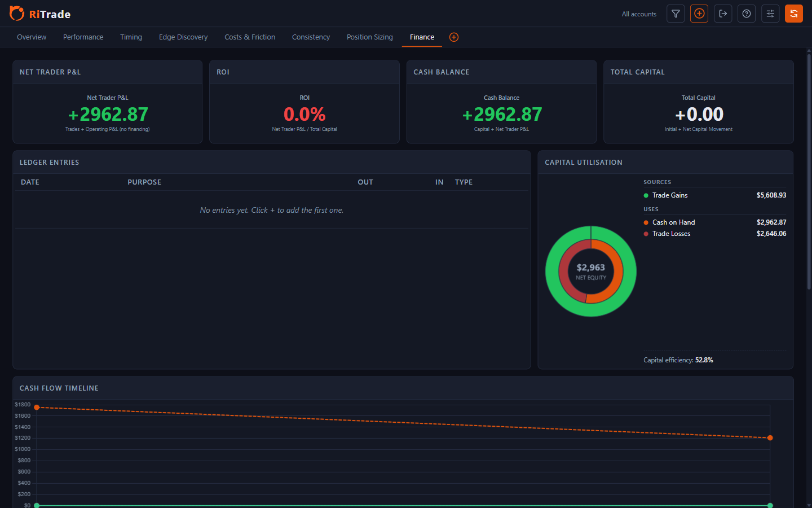Click the $2,963 Net Equity donut center
The width and height of the screenshot is (812, 508).
(x=591, y=271)
